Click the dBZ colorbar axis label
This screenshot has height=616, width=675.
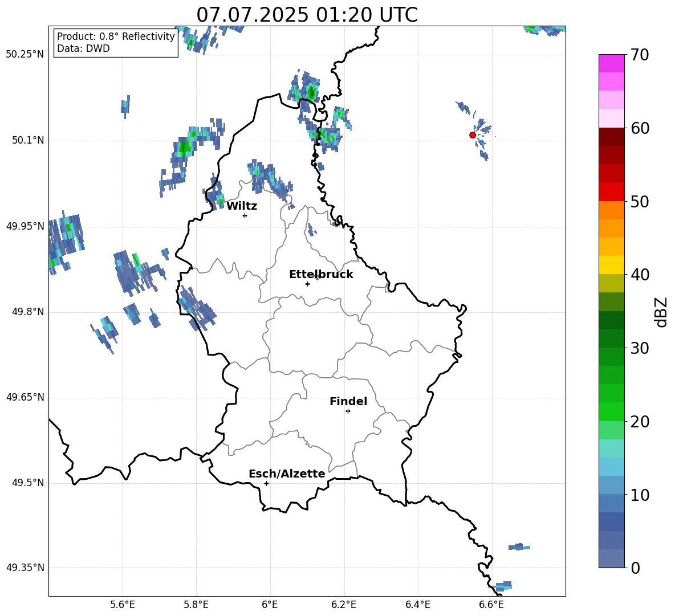pos(662,312)
